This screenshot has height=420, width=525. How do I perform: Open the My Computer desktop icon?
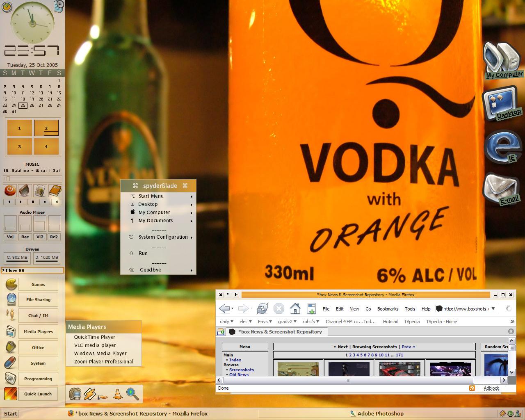click(502, 59)
